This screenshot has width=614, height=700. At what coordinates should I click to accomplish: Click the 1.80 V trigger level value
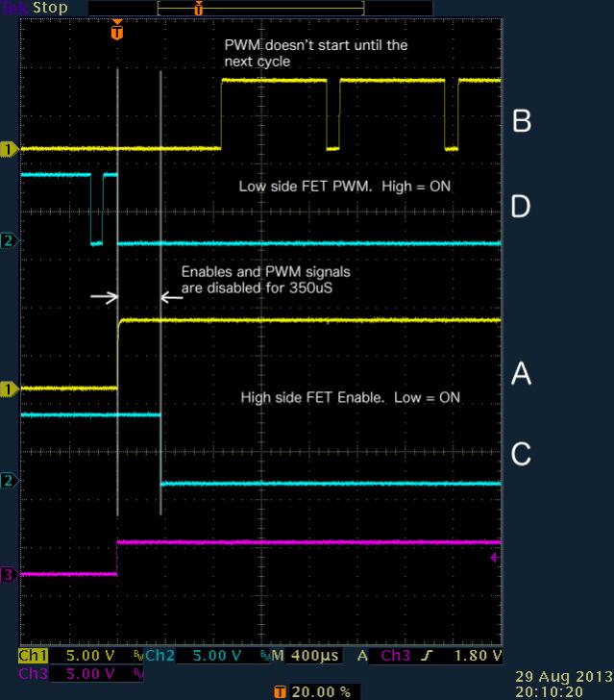[x=476, y=656]
